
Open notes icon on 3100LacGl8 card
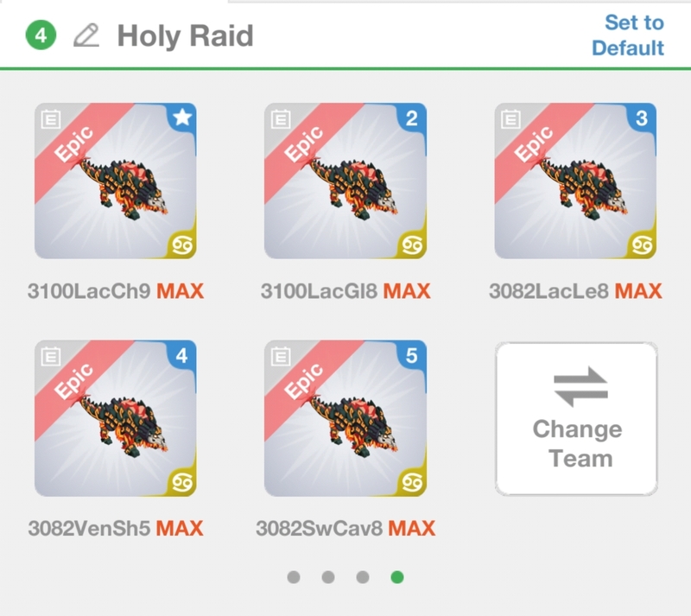coord(281,119)
